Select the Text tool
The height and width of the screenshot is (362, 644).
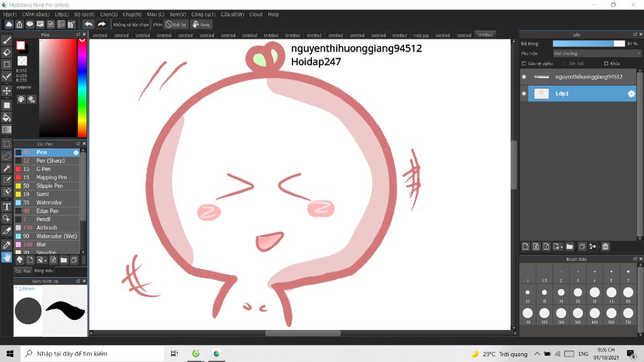pyautogui.click(x=7, y=206)
